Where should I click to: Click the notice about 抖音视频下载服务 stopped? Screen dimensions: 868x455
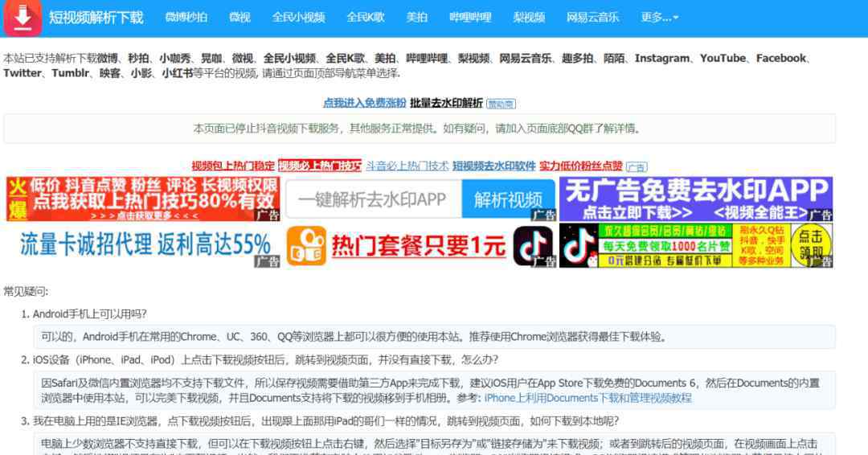coord(420,129)
